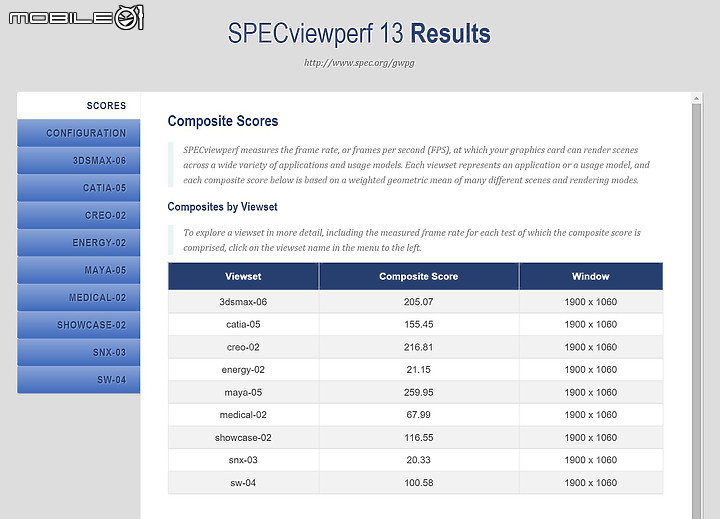Image resolution: width=720 pixels, height=519 pixels.
Task: Click the score value 155.45
Action: 419,324
